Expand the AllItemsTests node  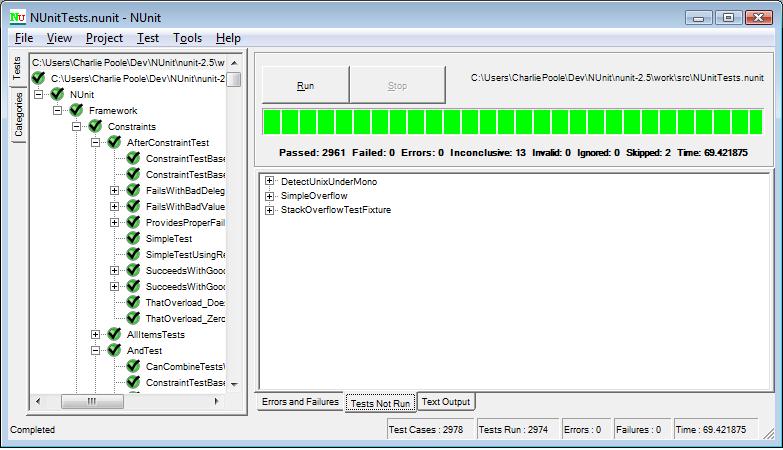(95, 334)
